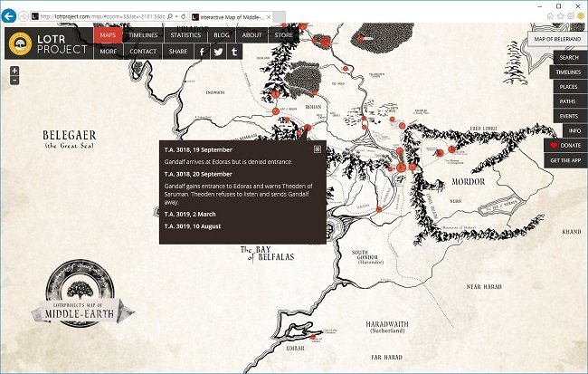The width and height of the screenshot is (588, 374).
Task: Click the Share menu item
Action: click(178, 52)
